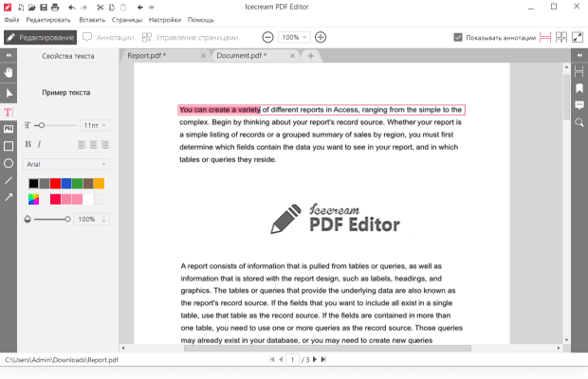Viewport: 588px width, 379px height.
Task: Go to the previous view with left arrow
Action: 139,8
